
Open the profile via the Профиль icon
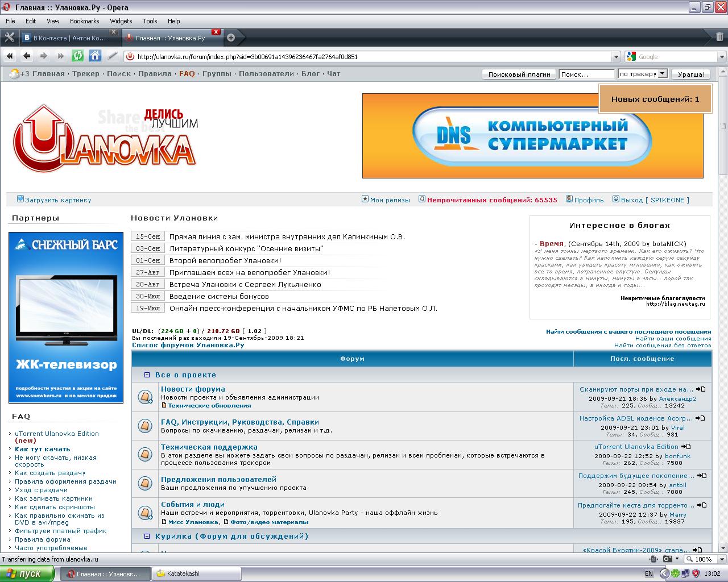coord(569,199)
